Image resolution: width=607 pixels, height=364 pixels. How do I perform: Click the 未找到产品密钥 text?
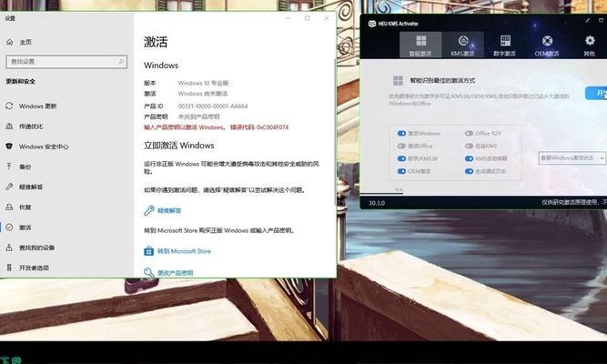(198, 116)
